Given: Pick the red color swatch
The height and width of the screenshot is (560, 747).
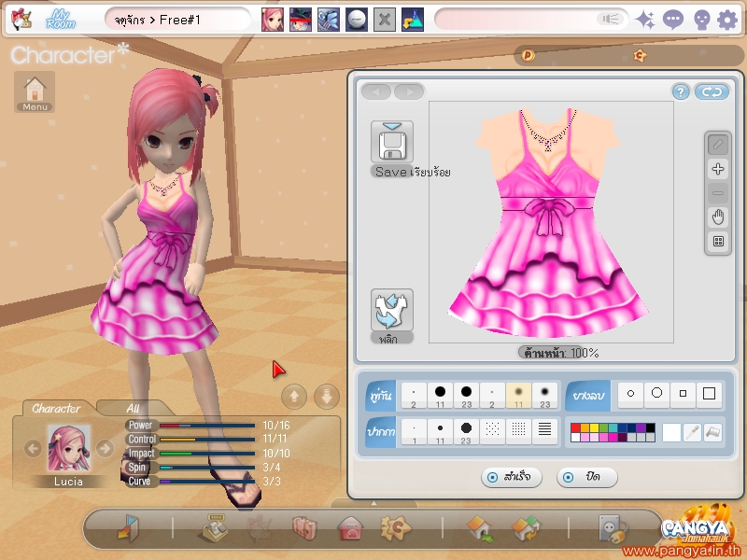Looking at the screenshot, I should coord(575,428).
